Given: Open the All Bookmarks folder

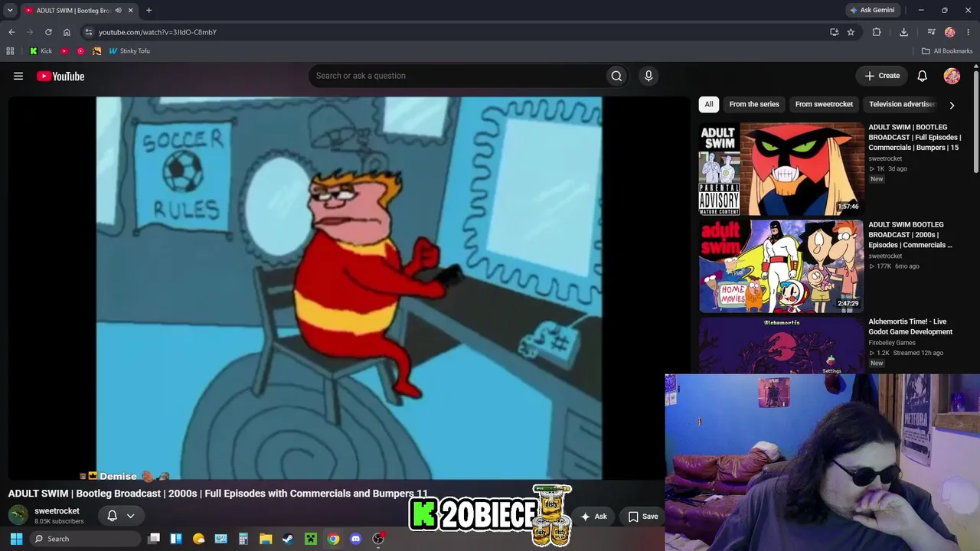Looking at the screenshot, I should (946, 51).
